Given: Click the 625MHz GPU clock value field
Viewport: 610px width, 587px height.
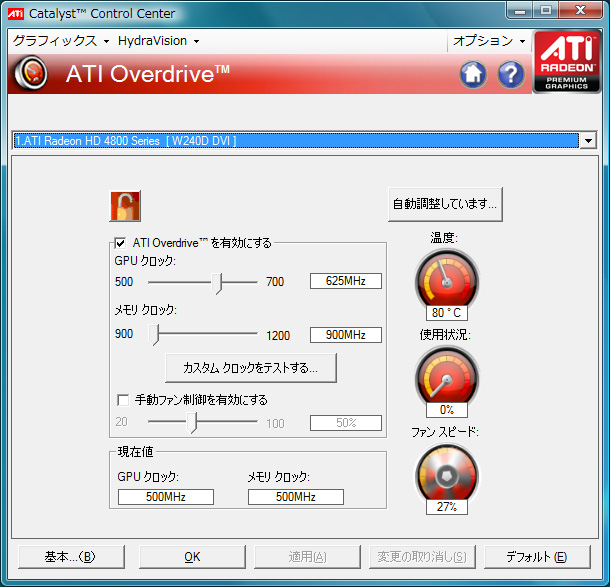Looking at the screenshot, I should pyautogui.click(x=346, y=281).
